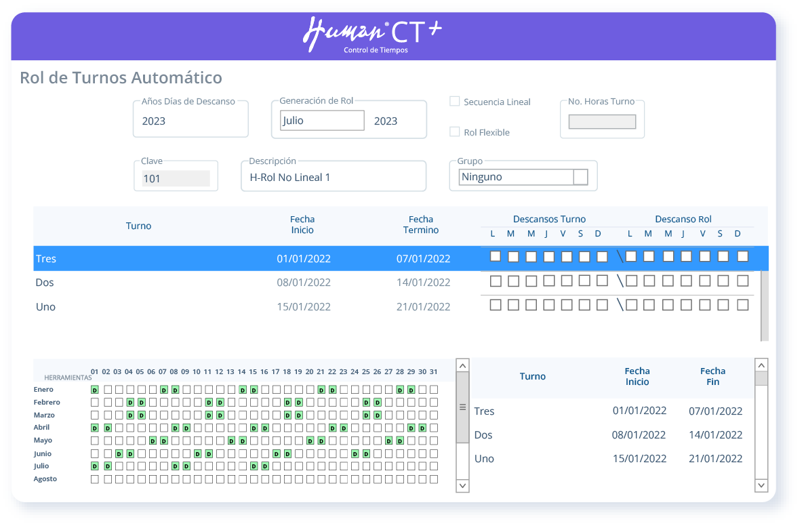Viewport: 806px width, 532px height.
Task: Click the green D marker on Mayo day 28
Action: [400, 441]
